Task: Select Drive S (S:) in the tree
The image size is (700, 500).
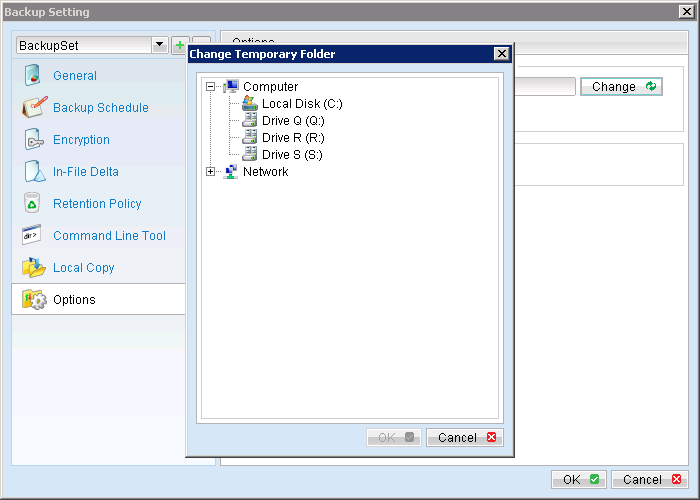Action: point(292,155)
